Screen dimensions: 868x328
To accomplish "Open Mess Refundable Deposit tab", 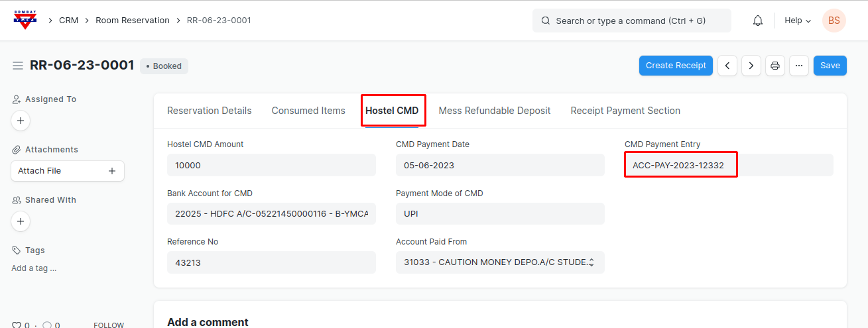I will tap(494, 111).
